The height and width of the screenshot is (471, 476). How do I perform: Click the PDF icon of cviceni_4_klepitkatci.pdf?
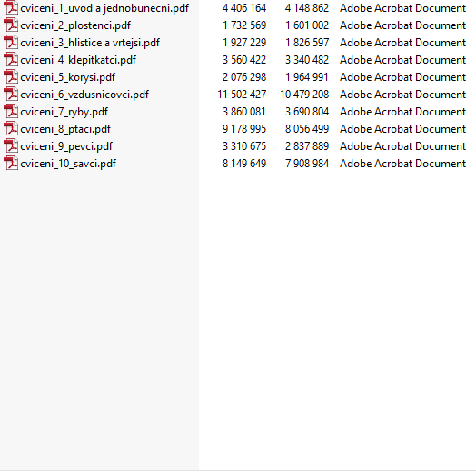[11, 60]
